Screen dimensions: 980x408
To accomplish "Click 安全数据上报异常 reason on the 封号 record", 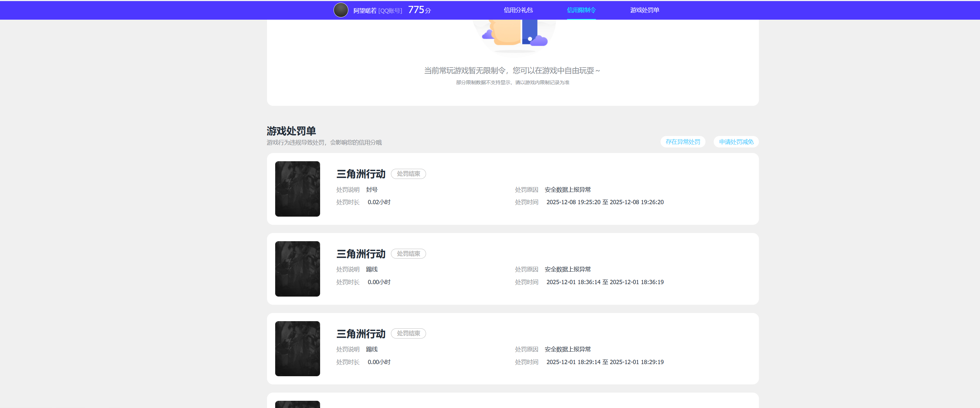I will point(568,190).
